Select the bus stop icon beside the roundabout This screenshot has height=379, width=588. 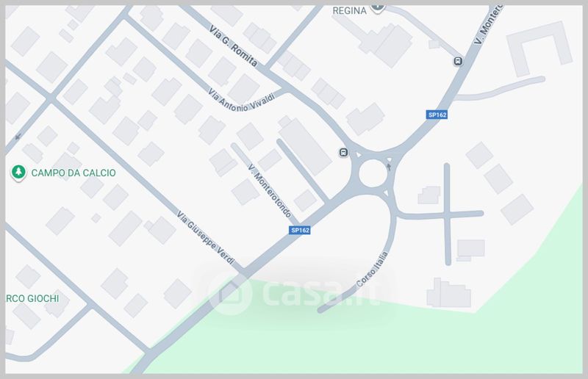(343, 152)
